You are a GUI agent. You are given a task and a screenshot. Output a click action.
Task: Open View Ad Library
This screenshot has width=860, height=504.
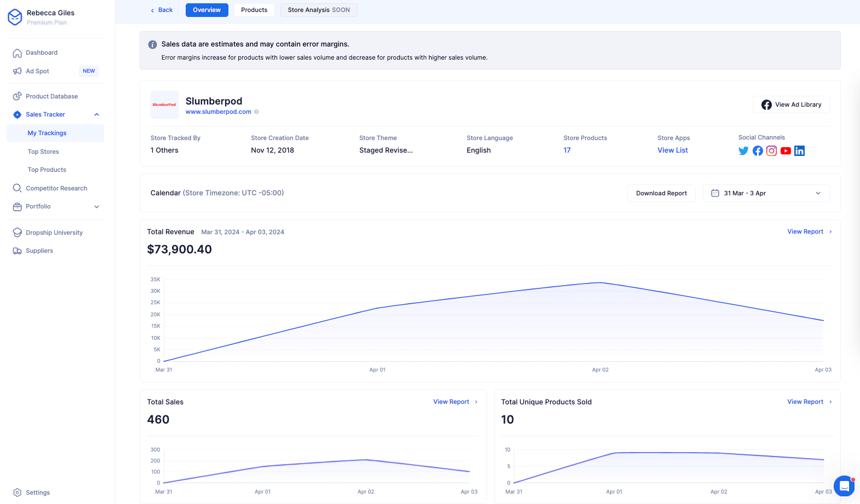791,105
